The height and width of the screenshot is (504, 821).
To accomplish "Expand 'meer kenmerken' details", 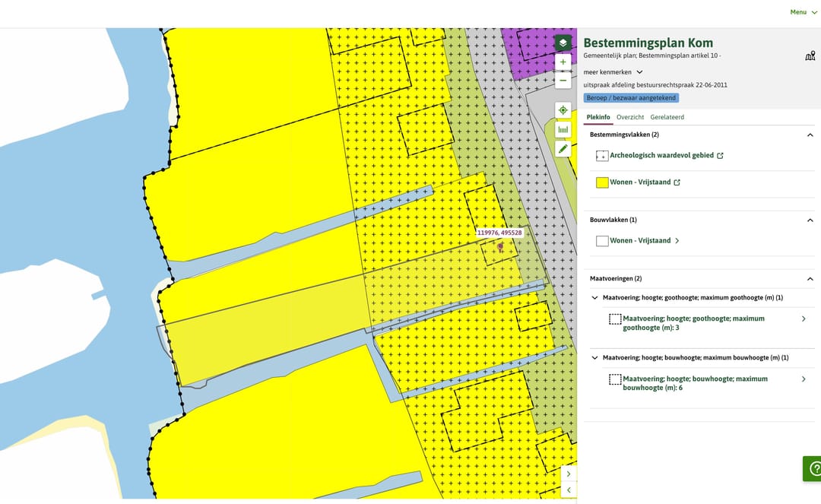I will [x=613, y=72].
